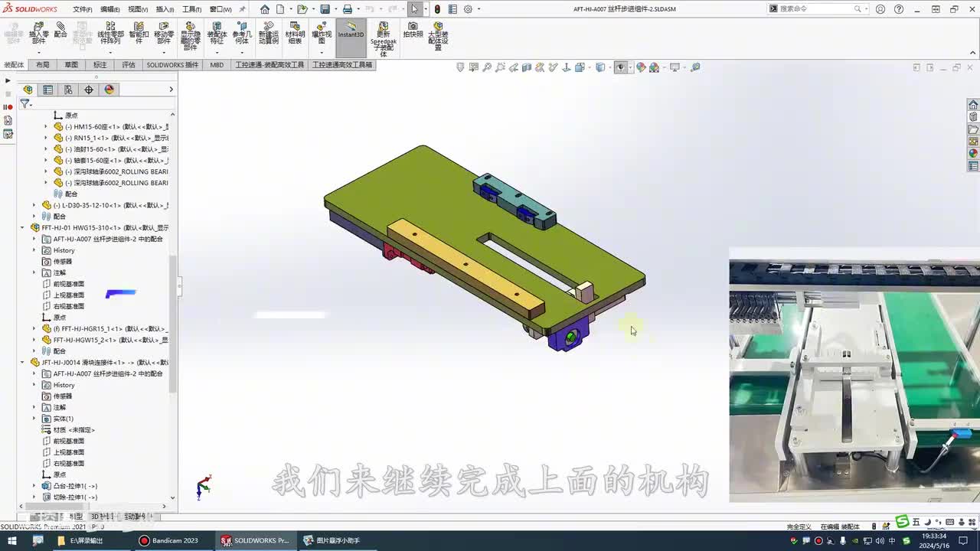Expand the 油封15-60<1> tree node
This screenshot has height=551, width=980.
pos(45,149)
